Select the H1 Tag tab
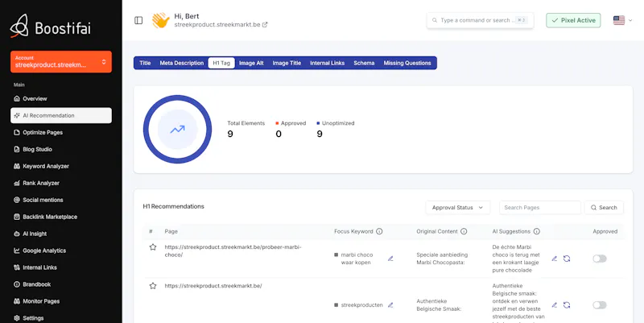The image size is (644, 323). click(x=221, y=63)
